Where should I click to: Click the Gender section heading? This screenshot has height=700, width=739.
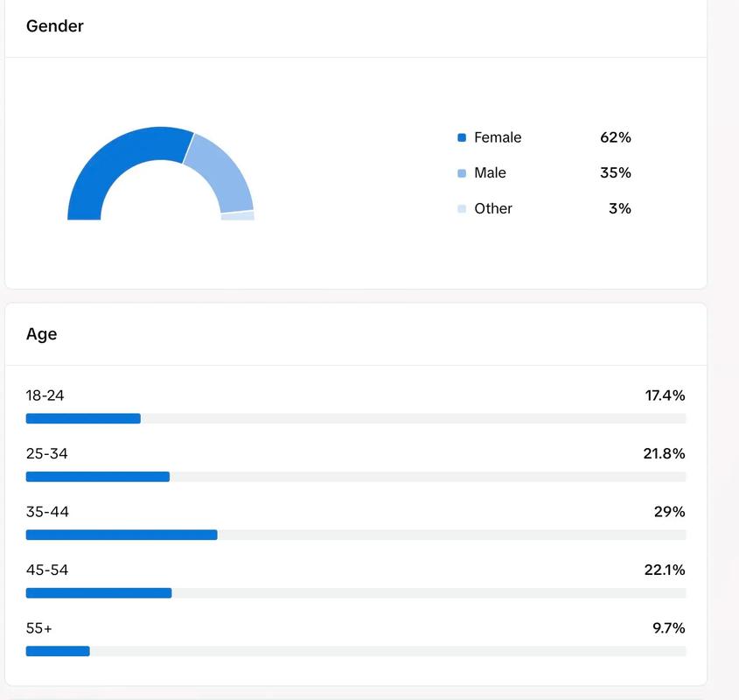coord(55,26)
